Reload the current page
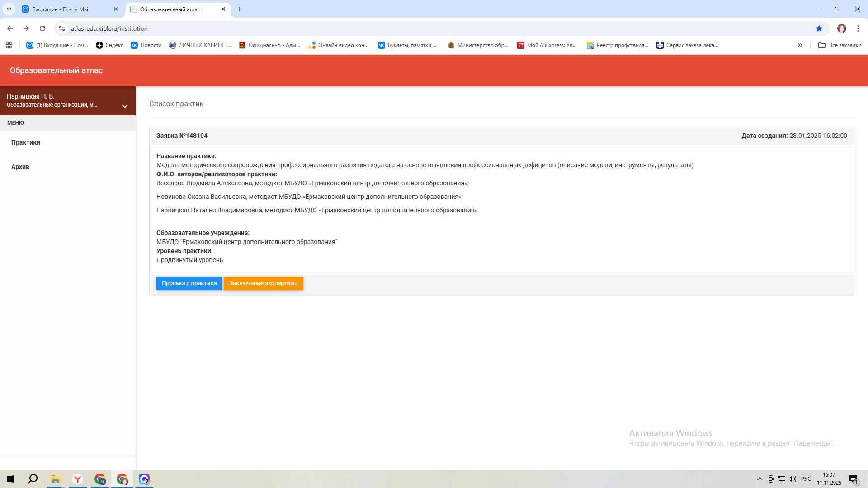The width and height of the screenshot is (868, 488). (42, 28)
